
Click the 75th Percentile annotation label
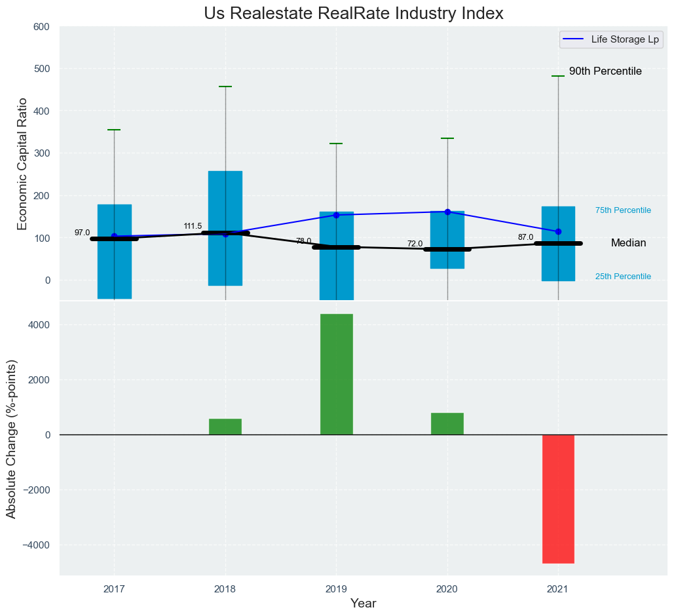click(x=623, y=210)
